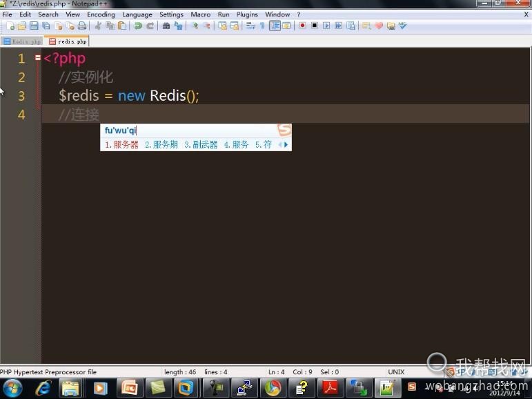
Task: Toggle word wrap in toolbar
Action: 250,26
